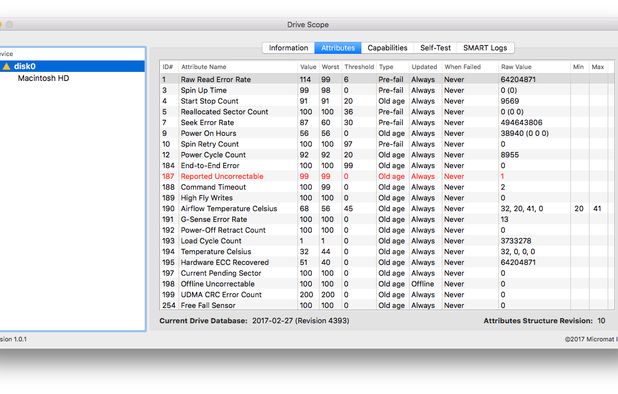
Task: Select disk0 in the device list
Action: click(72, 66)
